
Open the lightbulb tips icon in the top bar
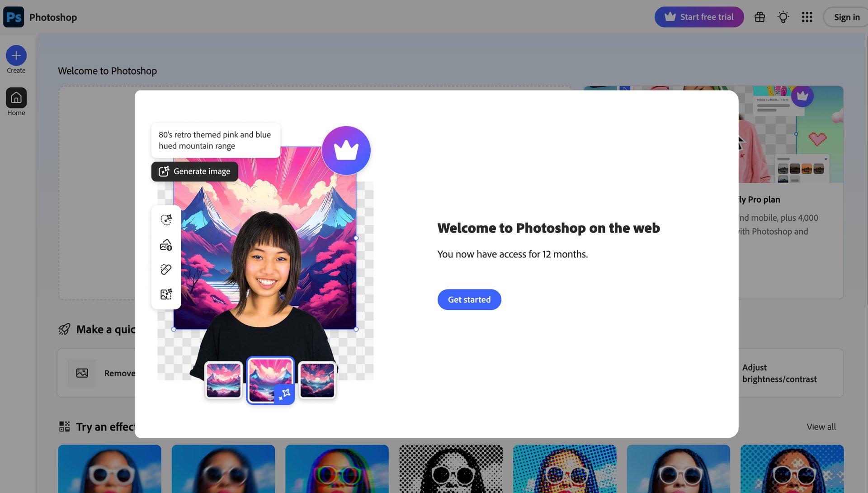coord(783,17)
